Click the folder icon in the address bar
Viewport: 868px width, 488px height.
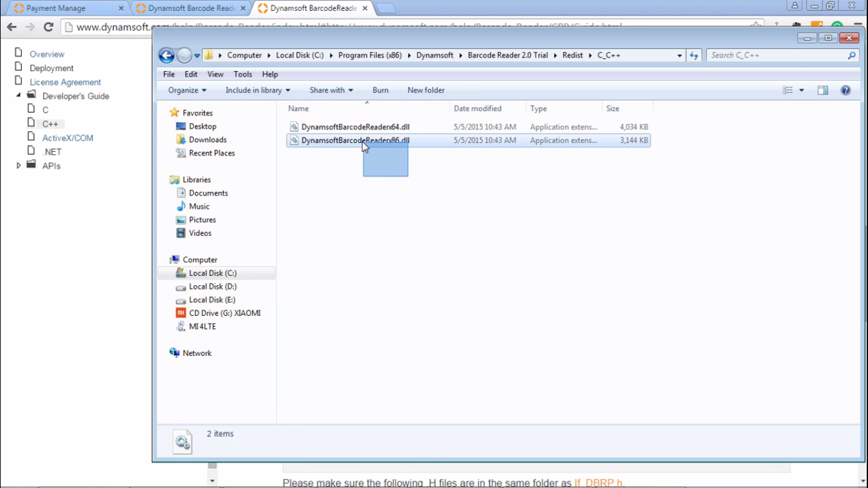(x=209, y=55)
